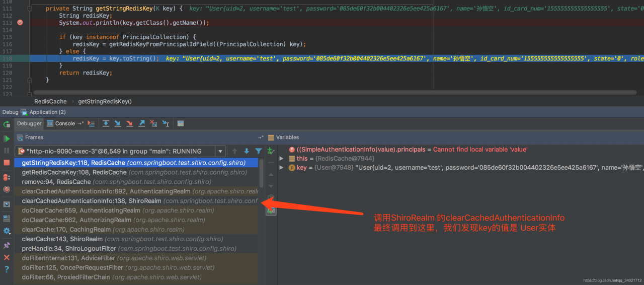Click code line 'return redisKey;'
This screenshot has width=644, height=285.
(86, 73)
